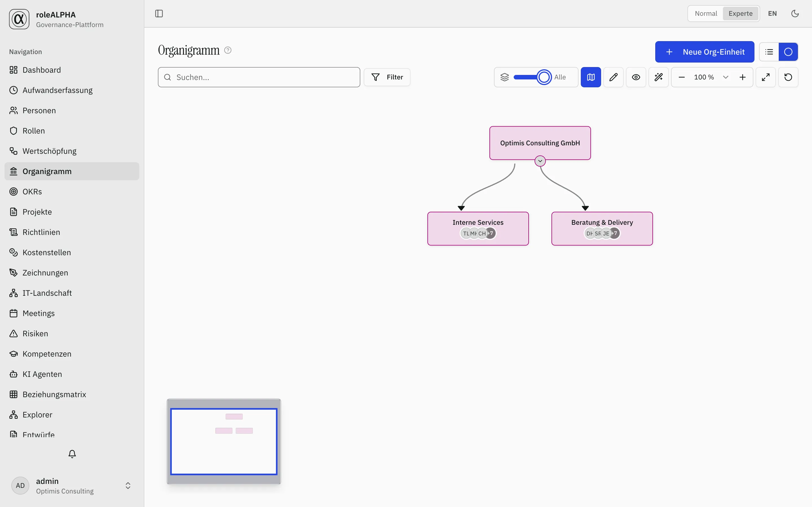Viewport: 812px width, 507px height.
Task: Reset the view with circular arrow icon
Action: tap(788, 77)
